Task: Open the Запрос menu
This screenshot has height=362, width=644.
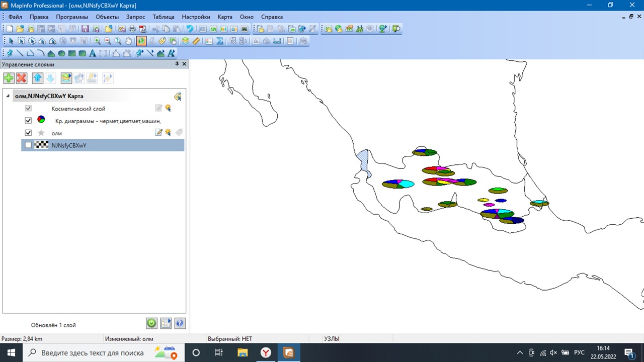Action: pos(135,17)
